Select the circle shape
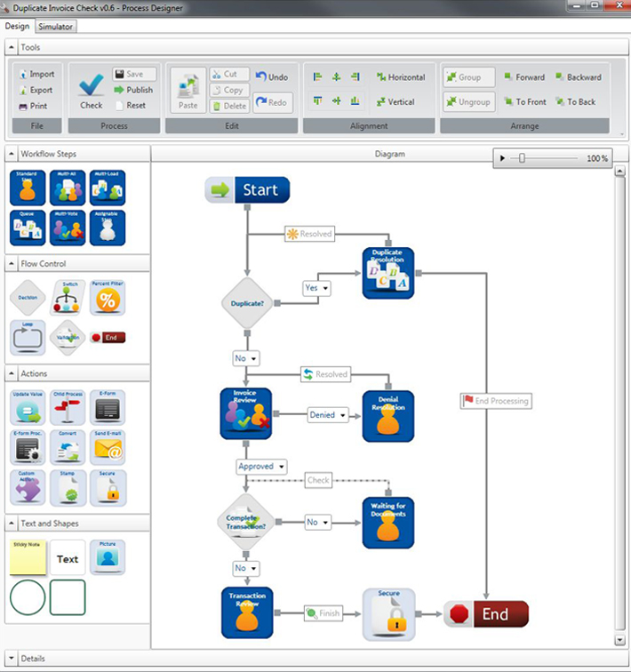The width and height of the screenshot is (631, 672). click(x=28, y=597)
